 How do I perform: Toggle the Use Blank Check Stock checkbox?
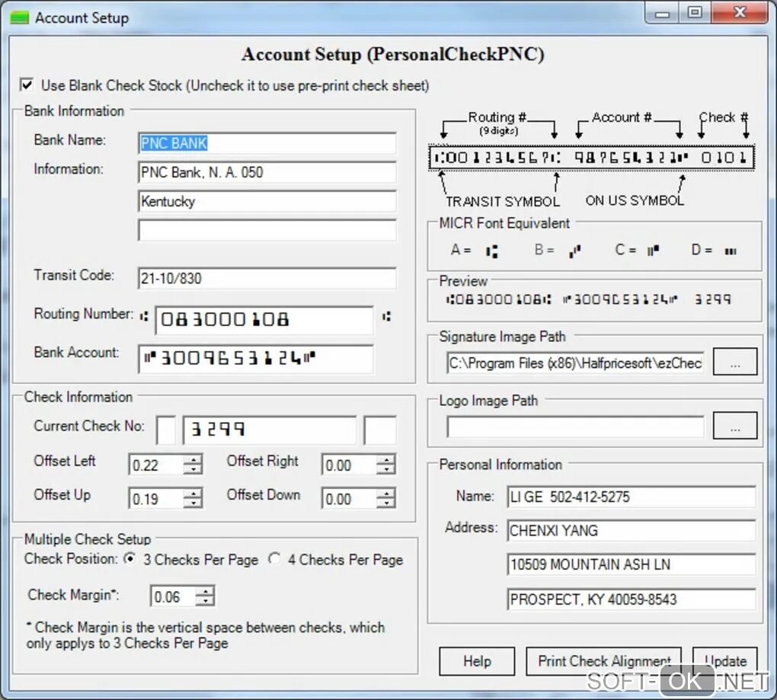27,85
